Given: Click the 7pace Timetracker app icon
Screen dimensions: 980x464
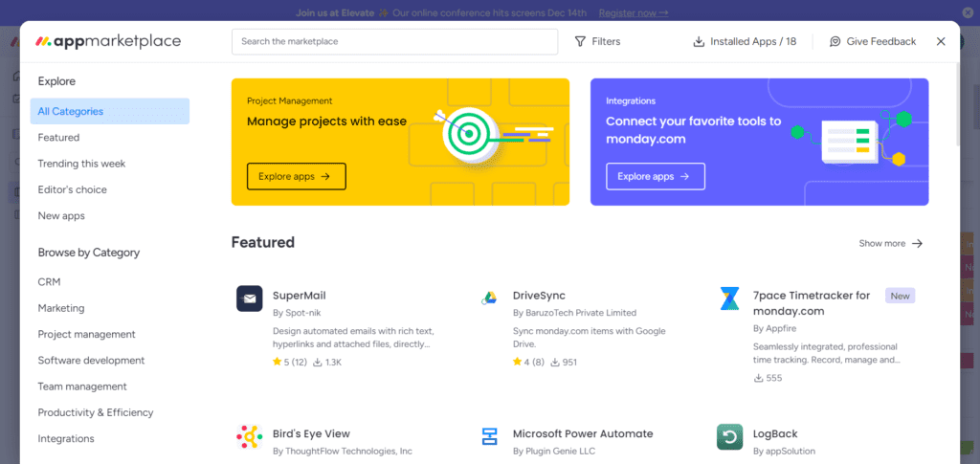Looking at the screenshot, I should pos(729,298).
